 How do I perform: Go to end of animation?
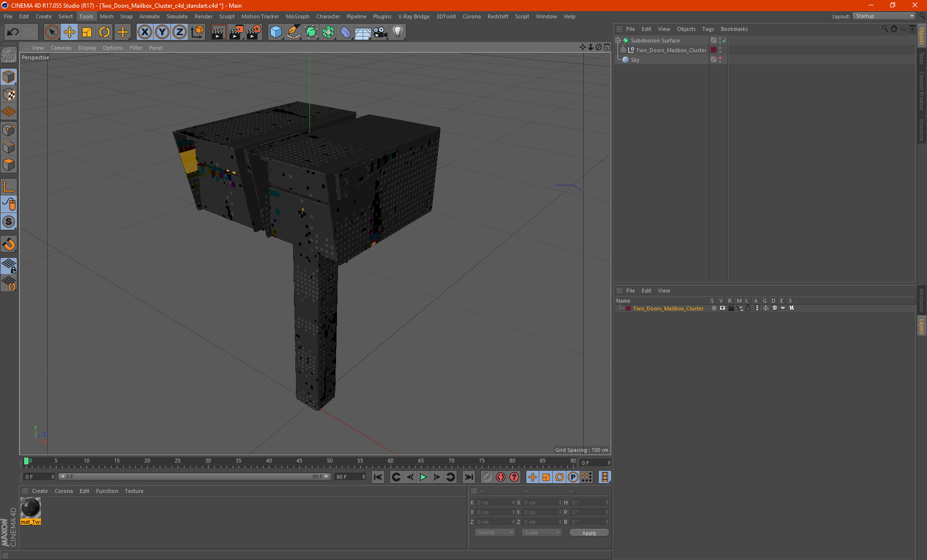(468, 477)
